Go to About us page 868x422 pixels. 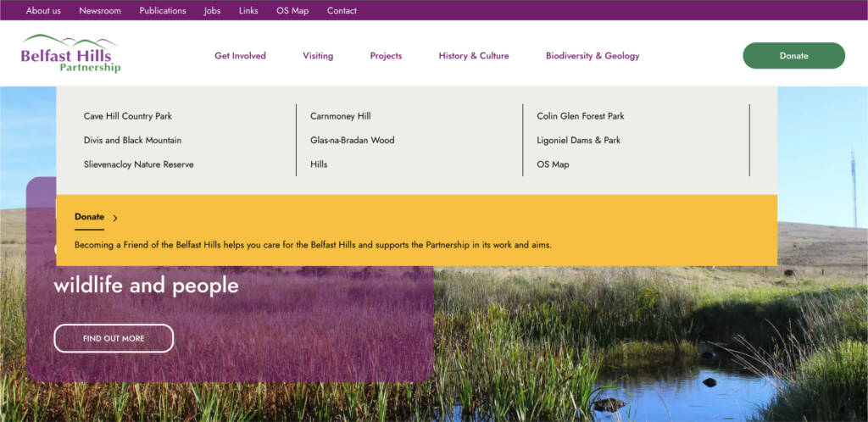click(x=43, y=11)
